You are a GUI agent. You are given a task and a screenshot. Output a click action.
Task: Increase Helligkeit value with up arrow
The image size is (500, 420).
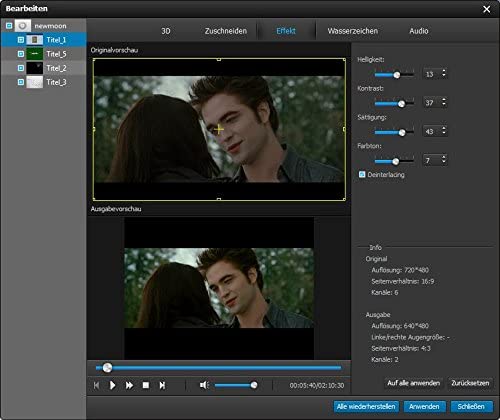pyautogui.click(x=444, y=71)
